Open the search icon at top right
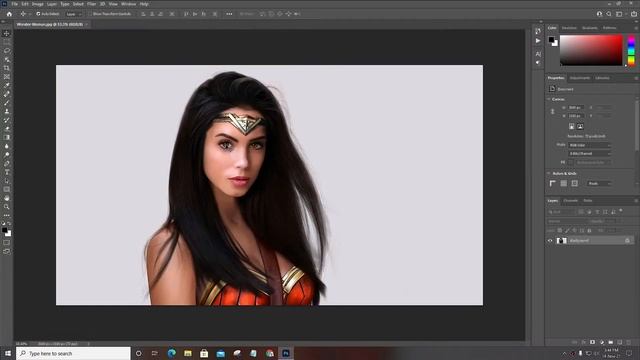Image resolution: width=640 pixels, height=360 pixels. click(x=609, y=14)
